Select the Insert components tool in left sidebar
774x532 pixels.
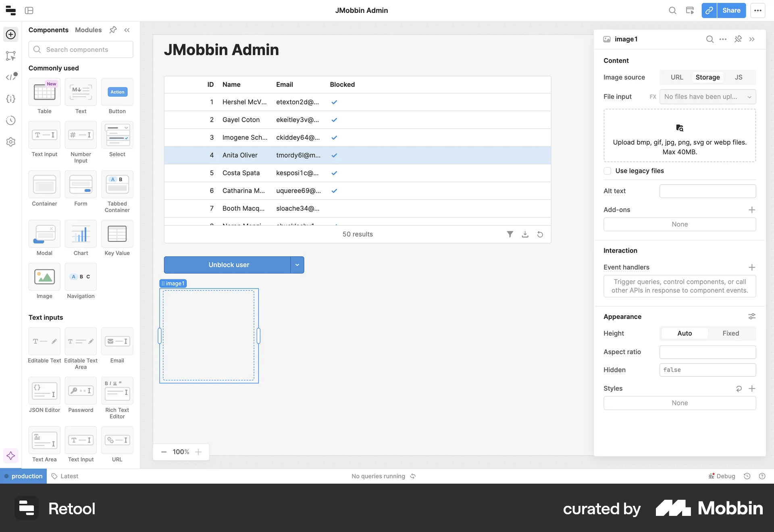(x=10, y=34)
